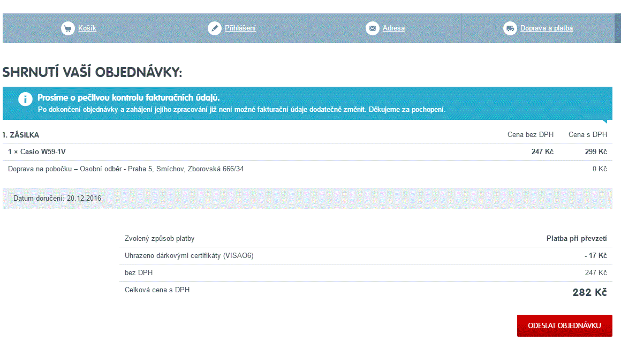Click the 299 Kč product price
Image resolution: width=621 pixels, height=364 pixels.
(x=596, y=152)
